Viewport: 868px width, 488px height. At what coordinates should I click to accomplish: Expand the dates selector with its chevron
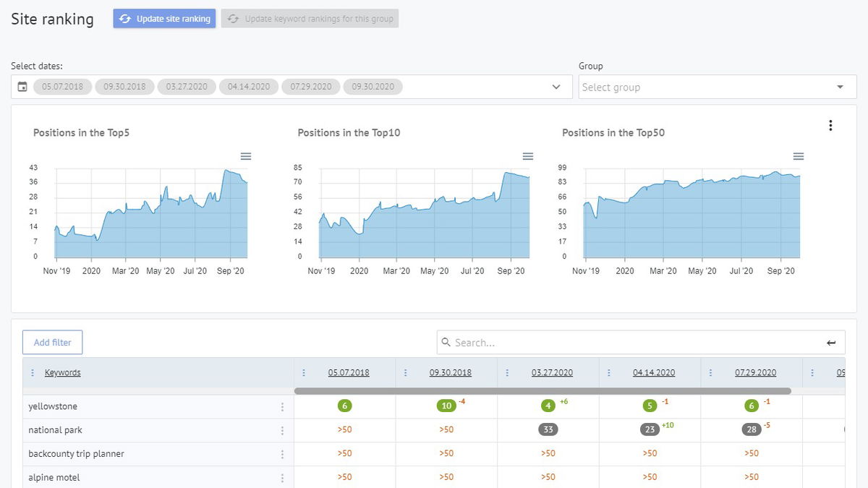tap(557, 86)
